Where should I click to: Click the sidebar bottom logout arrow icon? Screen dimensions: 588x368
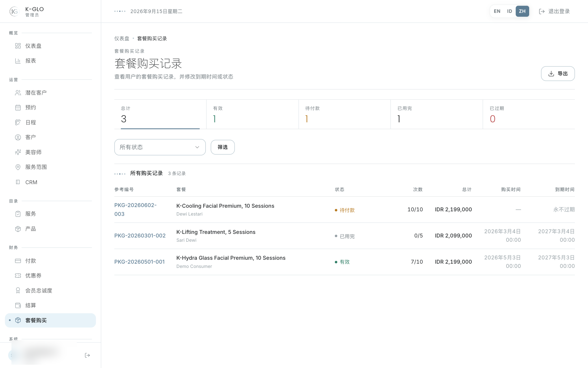coord(87,355)
